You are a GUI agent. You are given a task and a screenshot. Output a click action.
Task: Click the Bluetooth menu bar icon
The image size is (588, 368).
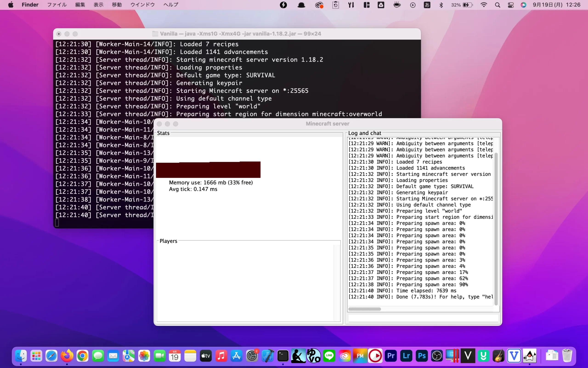441,5
